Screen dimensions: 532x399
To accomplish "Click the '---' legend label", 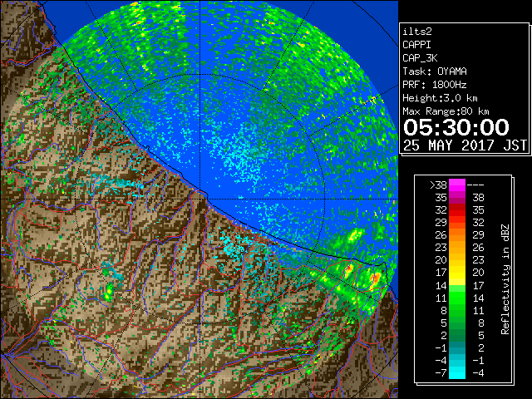I will 475,185.
